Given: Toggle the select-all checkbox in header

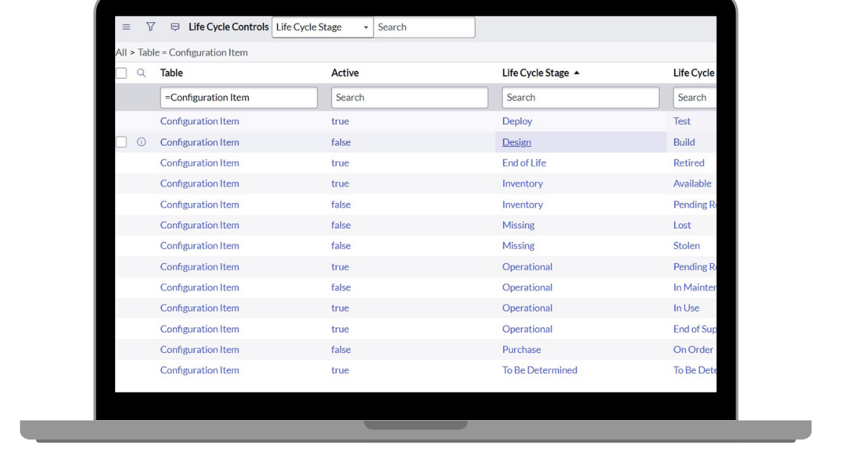Looking at the screenshot, I should point(122,73).
